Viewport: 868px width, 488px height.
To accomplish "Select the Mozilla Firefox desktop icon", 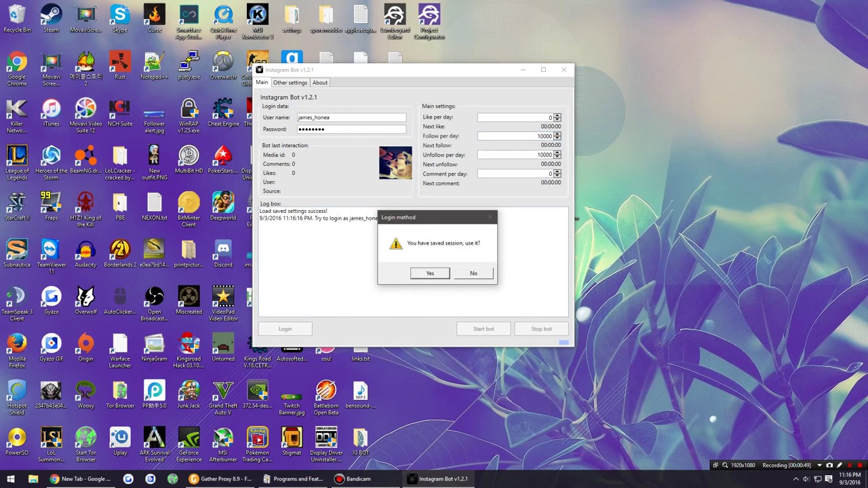I will (x=17, y=350).
